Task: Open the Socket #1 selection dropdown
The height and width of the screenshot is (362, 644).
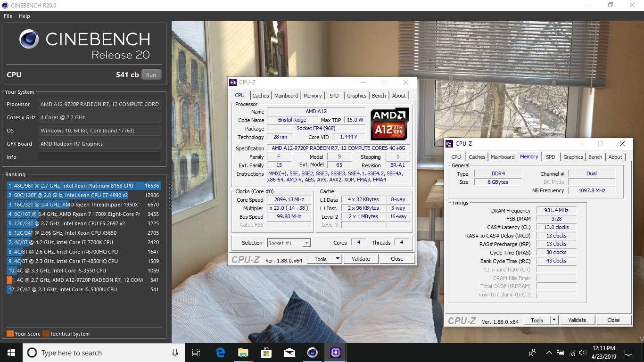Action: click(289, 243)
